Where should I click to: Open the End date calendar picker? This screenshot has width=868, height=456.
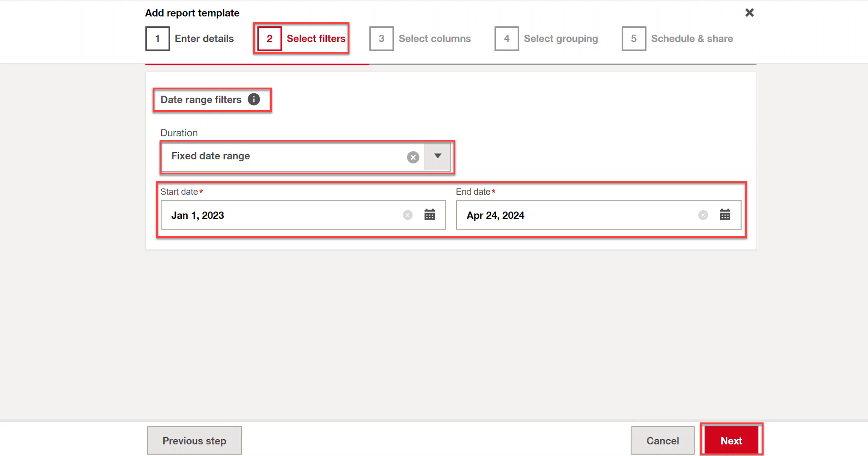click(725, 215)
